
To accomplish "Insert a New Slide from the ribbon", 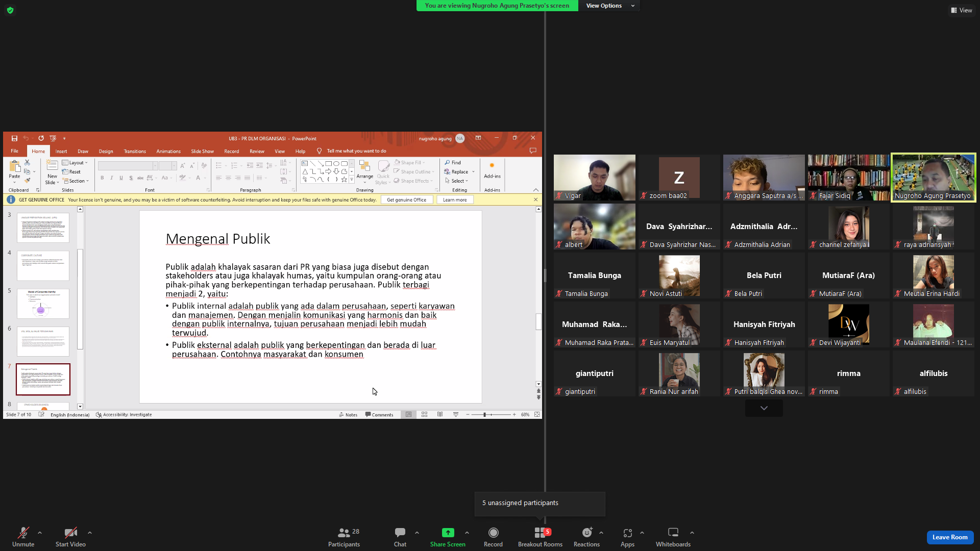I will pos(52,172).
